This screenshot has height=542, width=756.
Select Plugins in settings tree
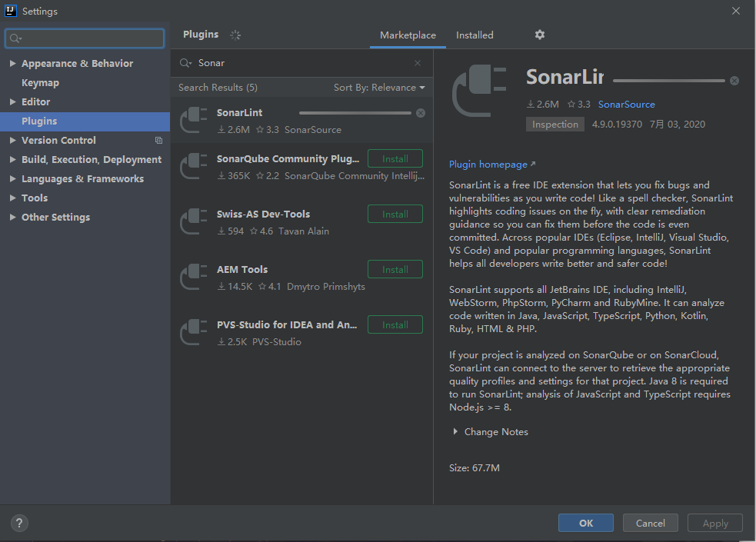pyautogui.click(x=85, y=121)
